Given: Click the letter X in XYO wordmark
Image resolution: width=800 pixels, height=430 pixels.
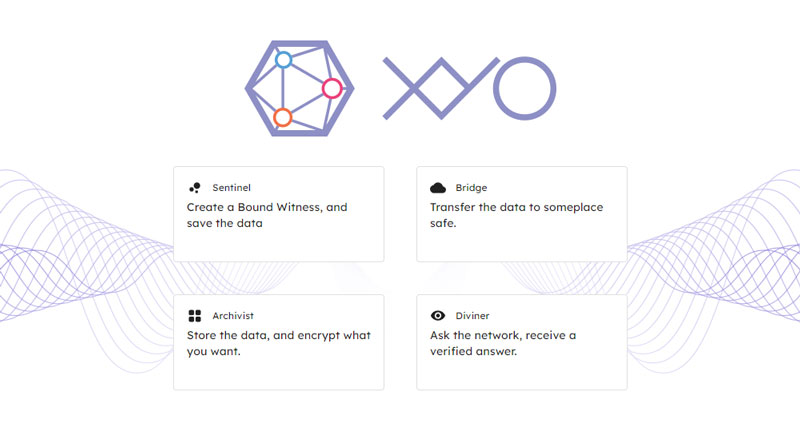Looking at the screenshot, I should point(411,88).
